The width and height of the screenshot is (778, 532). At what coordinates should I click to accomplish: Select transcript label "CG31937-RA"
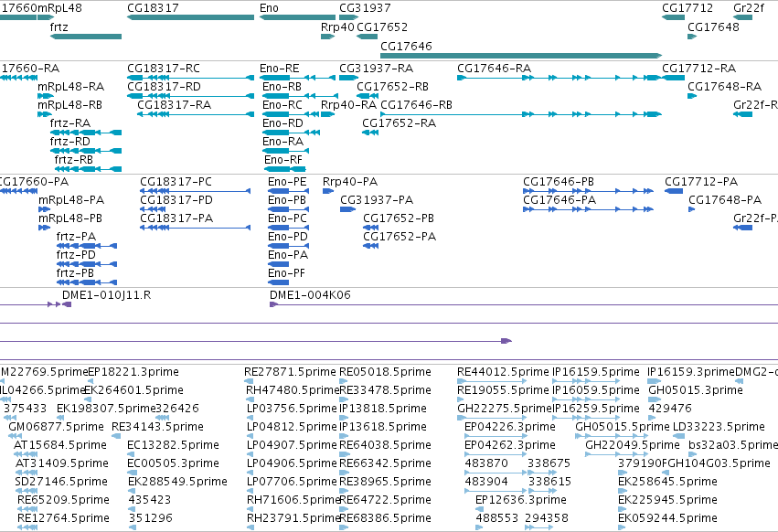tap(376, 68)
